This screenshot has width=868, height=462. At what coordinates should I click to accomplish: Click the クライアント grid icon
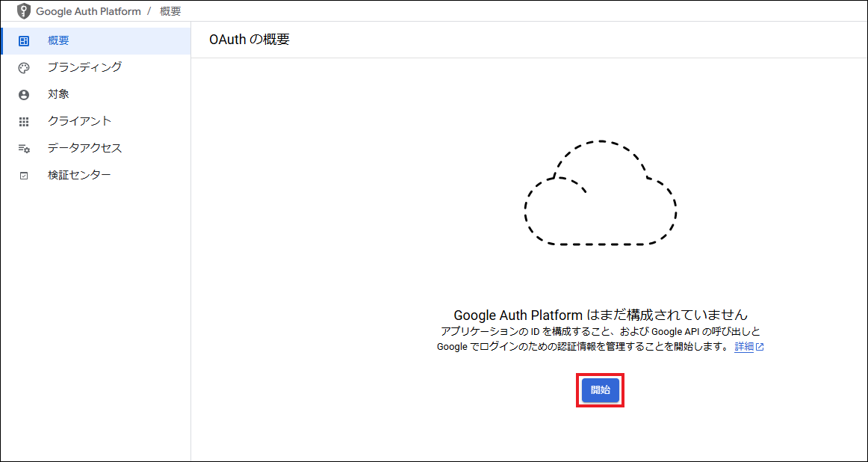coord(24,122)
